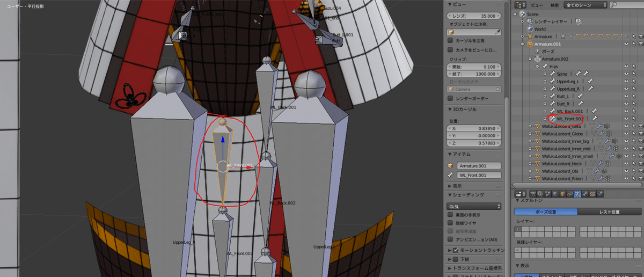Open the World properties globe icon
Image resolution: width=644 pixels, height=277 pixels.
[555, 194]
